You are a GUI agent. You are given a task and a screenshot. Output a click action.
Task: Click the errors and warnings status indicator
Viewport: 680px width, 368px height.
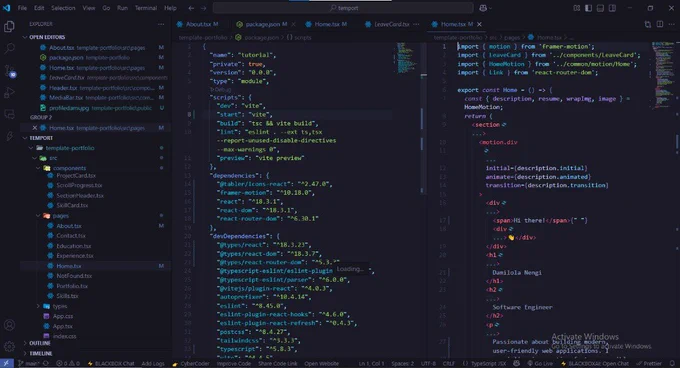(x=68, y=363)
